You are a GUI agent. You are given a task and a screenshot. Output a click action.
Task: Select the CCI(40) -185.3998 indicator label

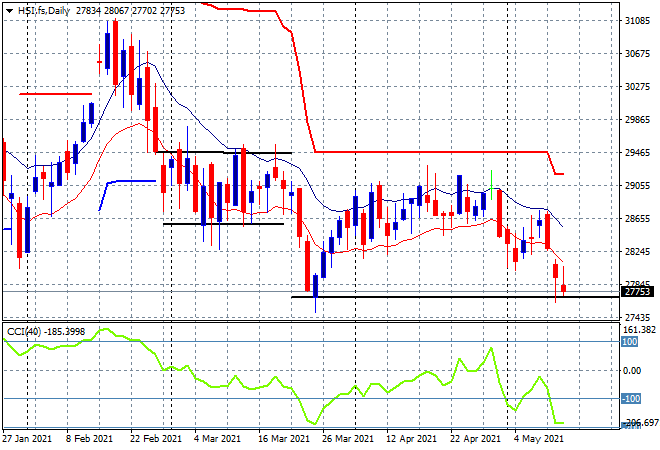click(46, 332)
